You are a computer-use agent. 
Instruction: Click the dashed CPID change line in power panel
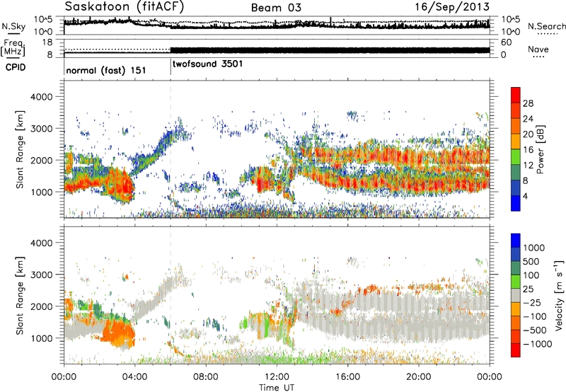171,150
